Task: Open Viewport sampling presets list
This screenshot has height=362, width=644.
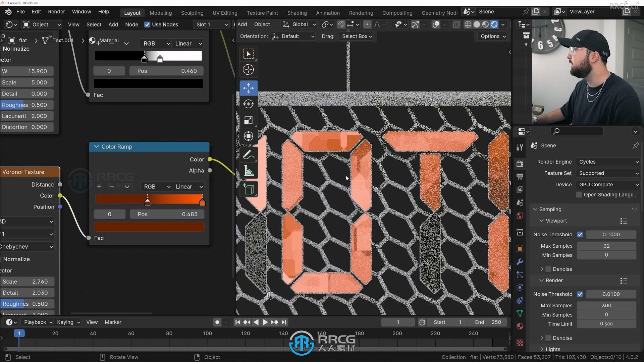Action: [624, 221]
